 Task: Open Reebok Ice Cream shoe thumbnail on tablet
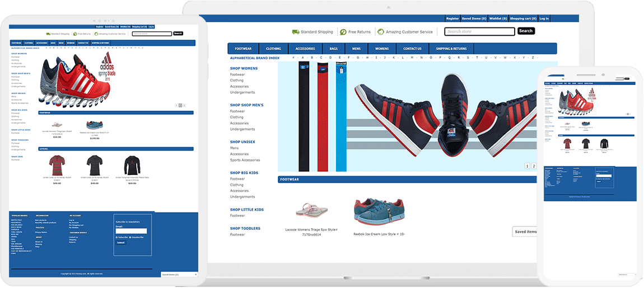[95, 125]
